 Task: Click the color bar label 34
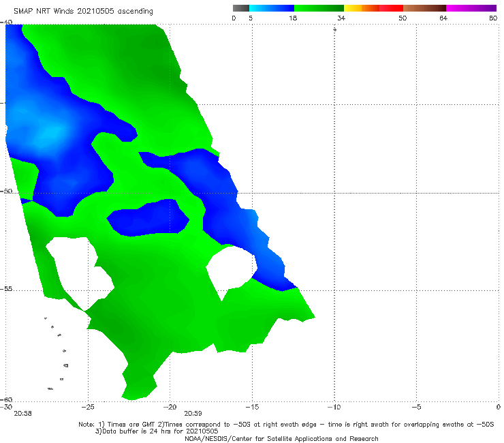tap(341, 18)
